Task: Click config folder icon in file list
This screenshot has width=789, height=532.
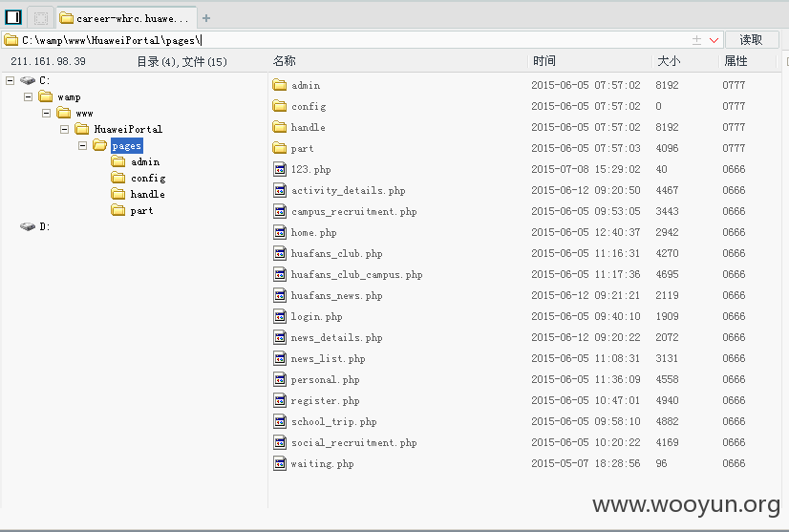Action: coord(279,106)
